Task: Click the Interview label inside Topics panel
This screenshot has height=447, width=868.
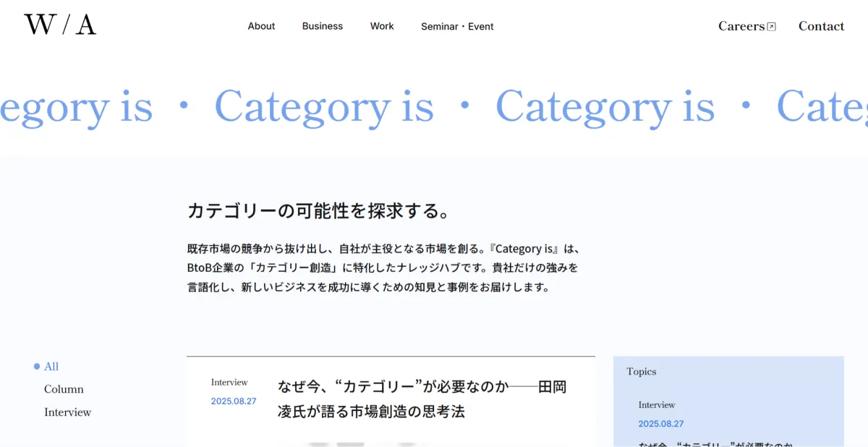Action: [x=657, y=405]
